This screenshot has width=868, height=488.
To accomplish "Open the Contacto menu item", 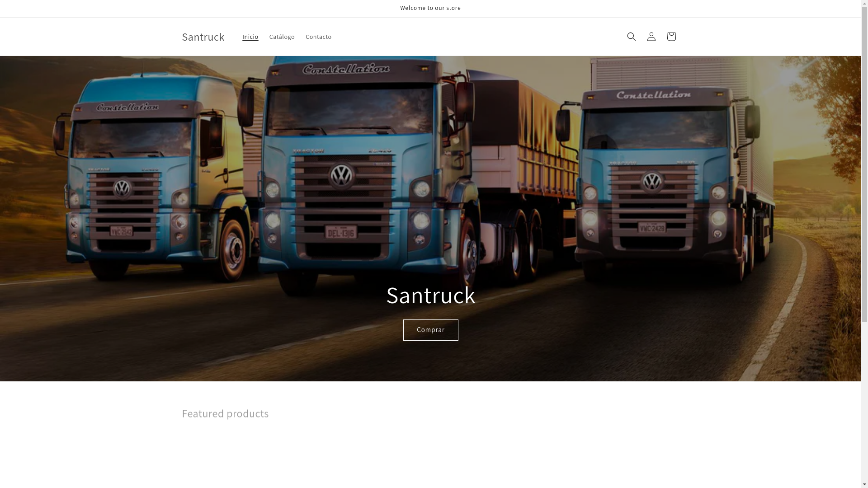I will pyautogui.click(x=318, y=37).
